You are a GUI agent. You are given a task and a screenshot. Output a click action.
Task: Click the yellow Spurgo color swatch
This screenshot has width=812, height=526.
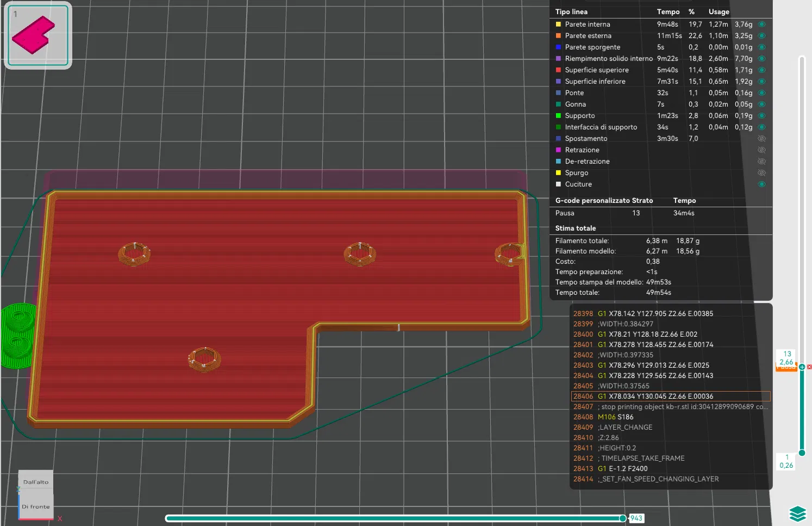pyautogui.click(x=558, y=173)
